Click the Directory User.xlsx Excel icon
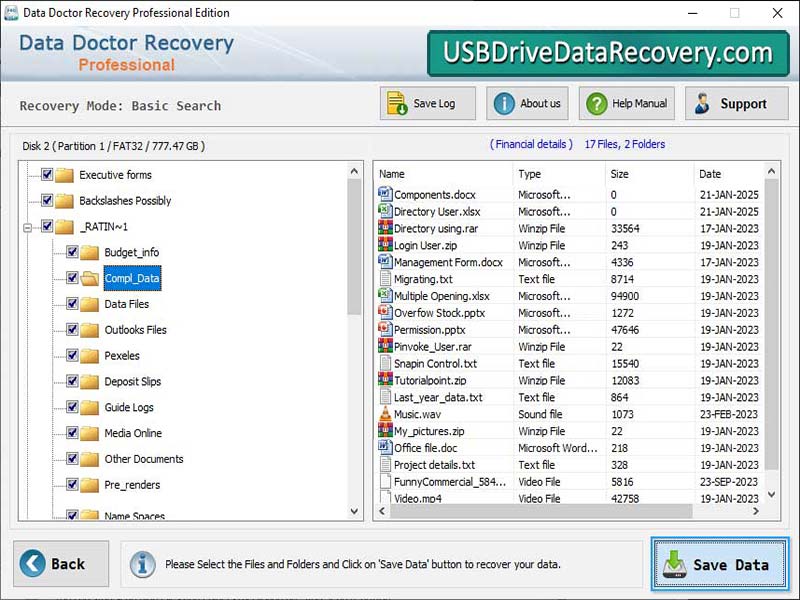 tap(384, 211)
